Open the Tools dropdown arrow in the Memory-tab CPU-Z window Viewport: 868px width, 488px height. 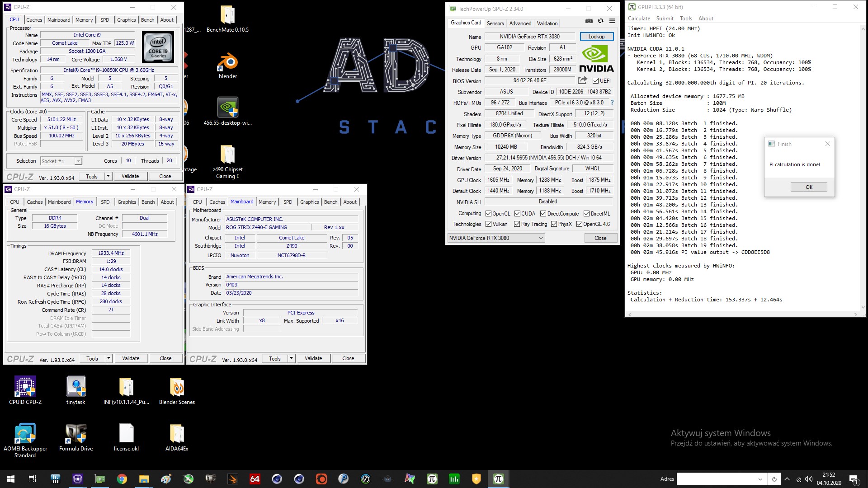click(108, 358)
